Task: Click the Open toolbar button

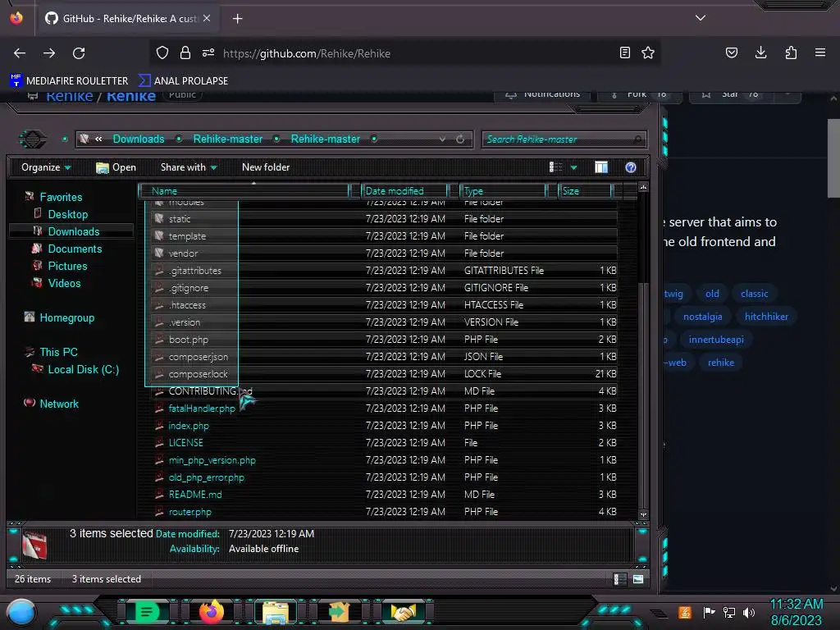Action: pos(116,167)
